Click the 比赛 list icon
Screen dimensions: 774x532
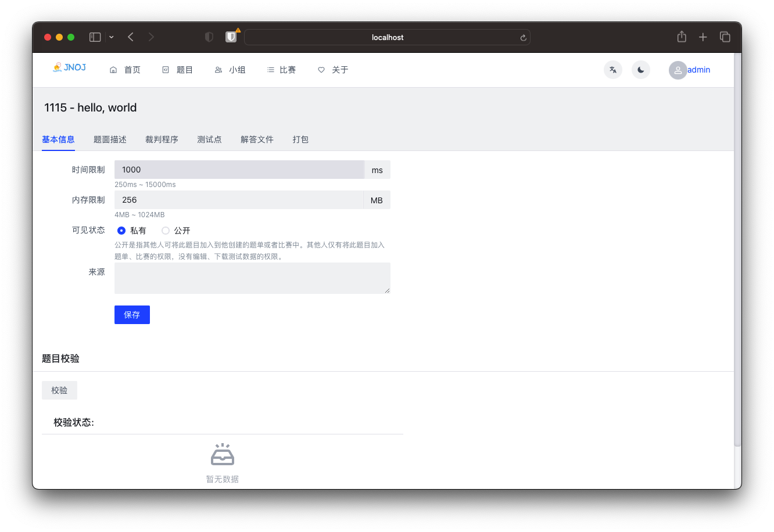(270, 70)
